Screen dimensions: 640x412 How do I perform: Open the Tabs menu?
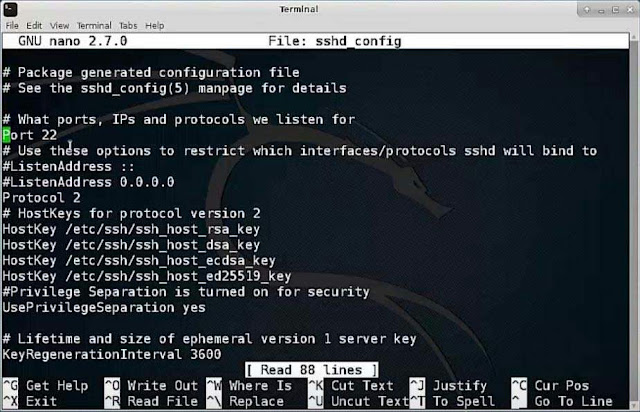pos(128,25)
